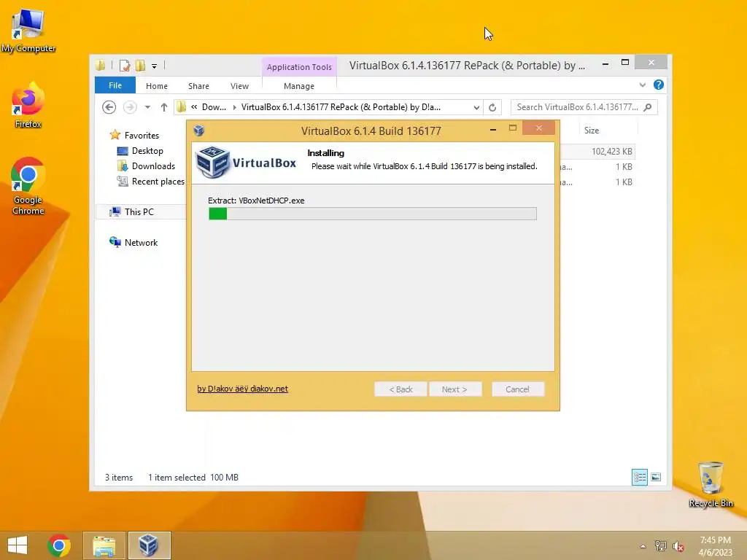This screenshot has height=560, width=747.
Task: Open the by D!akov diakov.net link
Action: (x=242, y=389)
